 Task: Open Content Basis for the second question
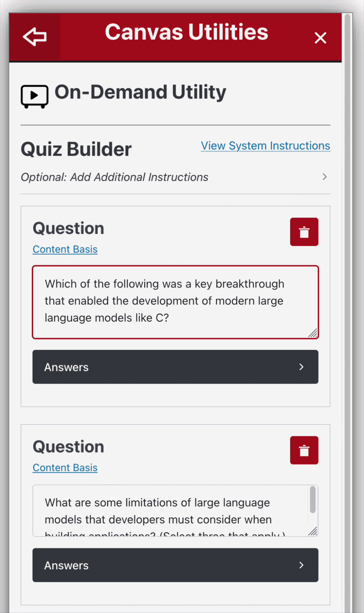[x=65, y=468]
